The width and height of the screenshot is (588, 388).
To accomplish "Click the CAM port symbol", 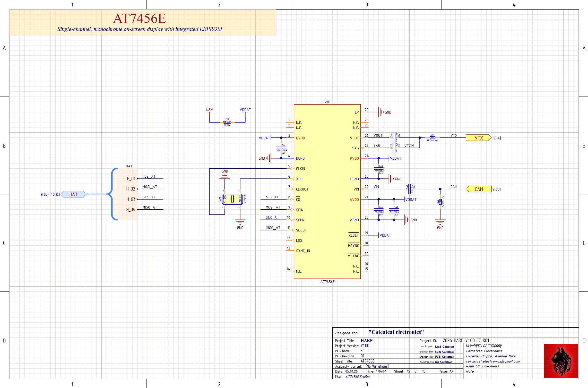I will pyautogui.click(x=479, y=189).
